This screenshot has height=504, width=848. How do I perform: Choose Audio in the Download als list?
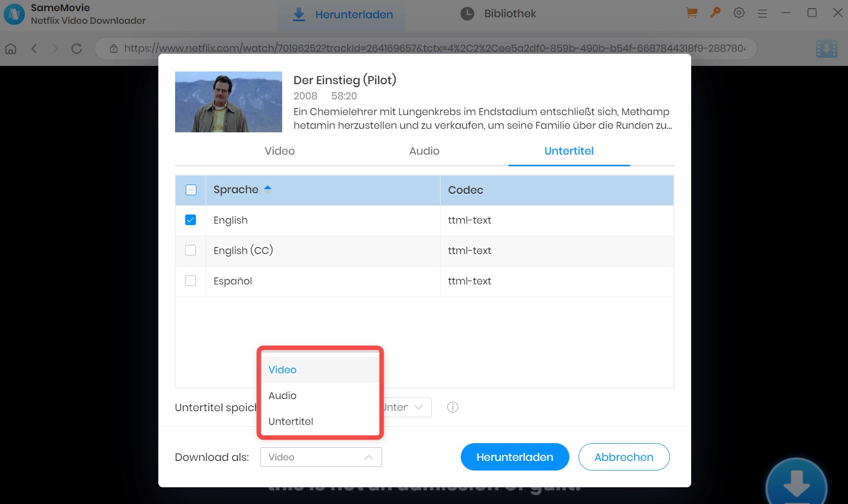coord(321,395)
